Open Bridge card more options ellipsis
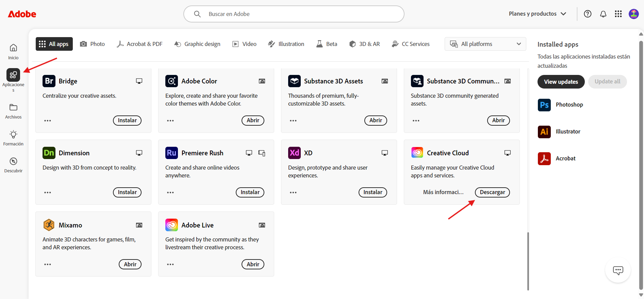 [48, 121]
